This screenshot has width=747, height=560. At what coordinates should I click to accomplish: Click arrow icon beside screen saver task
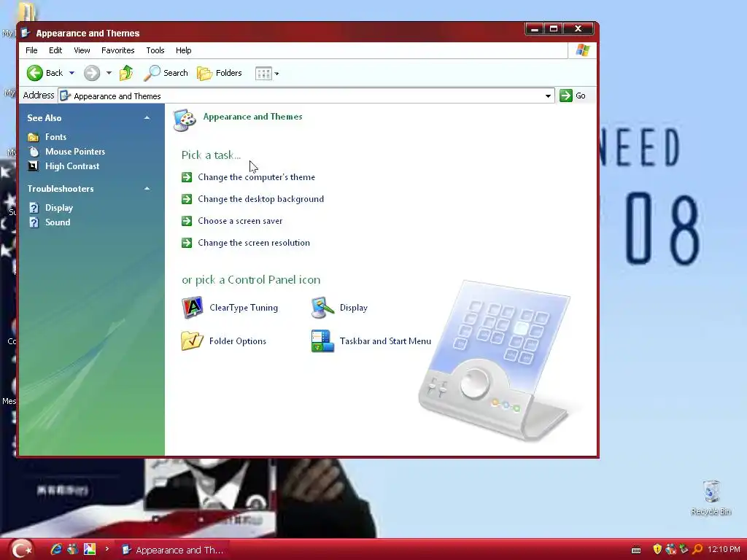[187, 221]
